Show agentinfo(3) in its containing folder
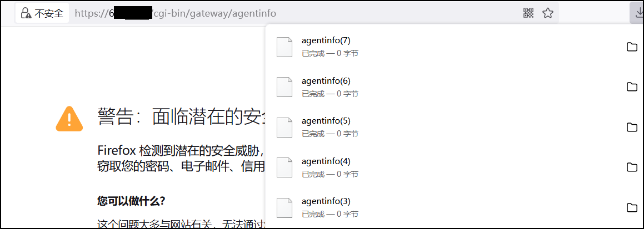Screen dimensions: 644x229 [x=632, y=207]
